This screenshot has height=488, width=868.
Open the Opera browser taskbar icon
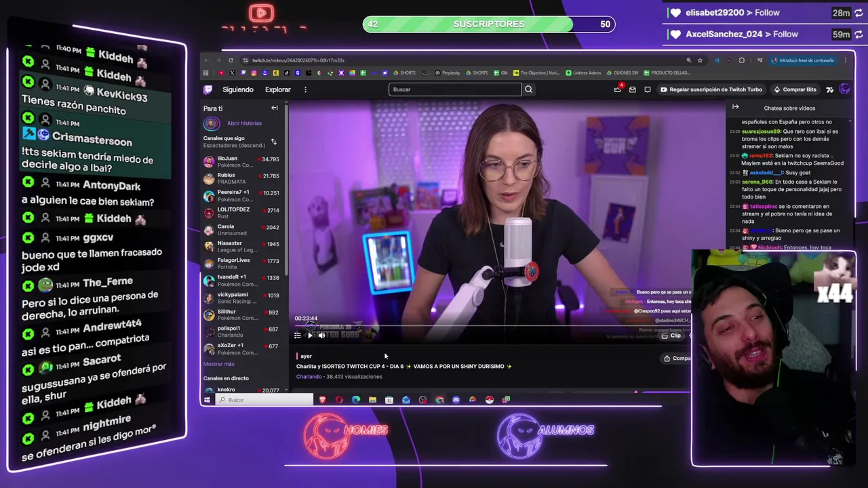click(x=339, y=400)
